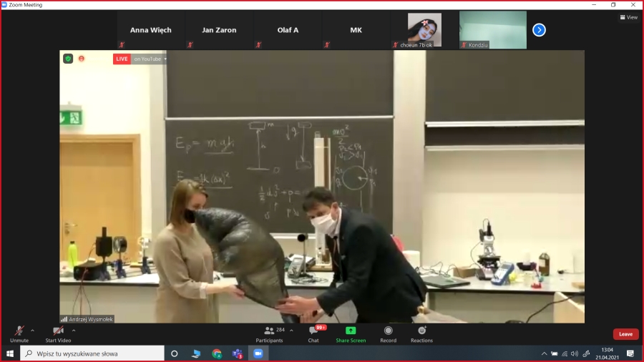Screen dimensions: 644x362
Task: Click the green encryption shield icon
Action: pos(68,59)
